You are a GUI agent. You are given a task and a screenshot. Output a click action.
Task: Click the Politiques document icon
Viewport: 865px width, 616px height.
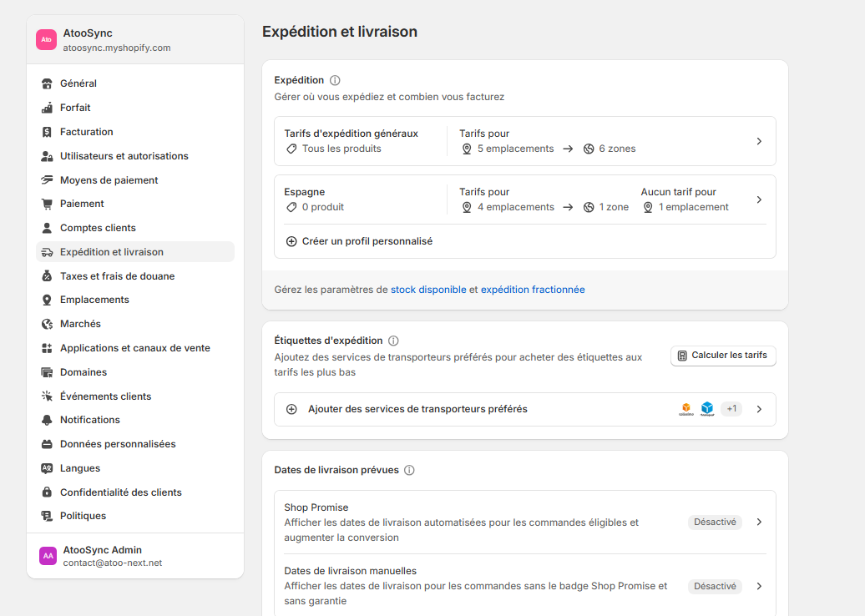47,516
